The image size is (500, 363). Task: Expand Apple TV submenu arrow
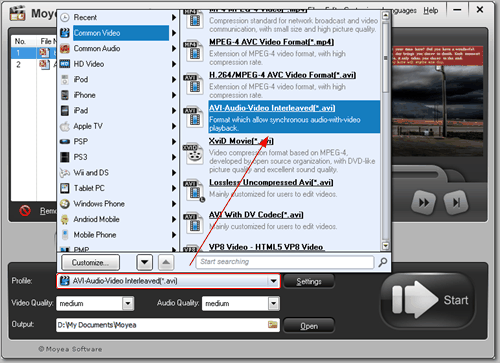click(174, 126)
